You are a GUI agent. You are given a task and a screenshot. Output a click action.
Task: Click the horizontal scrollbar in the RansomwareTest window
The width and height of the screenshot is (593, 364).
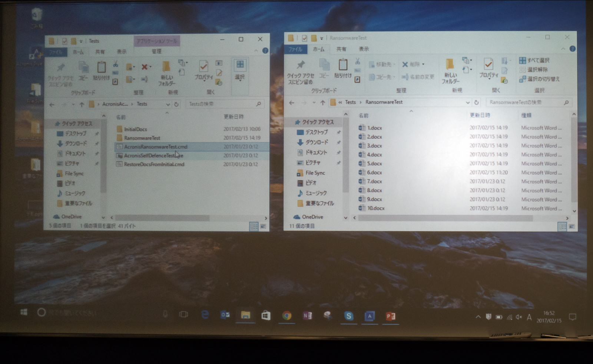445,218
